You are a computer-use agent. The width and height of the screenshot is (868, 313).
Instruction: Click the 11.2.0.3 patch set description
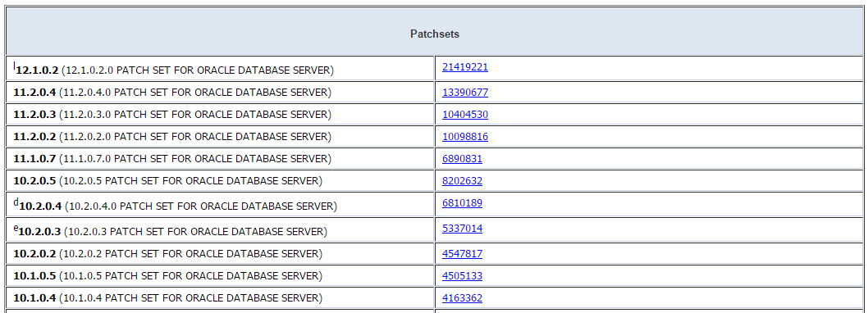pyautogui.click(x=172, y=115)
